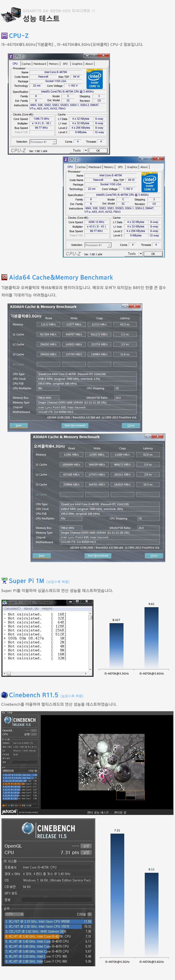The height and width of the screenshot is (980, 175).
Task: Select the Intel Xeon CPU W5590 ranking row
Action: (x=48, y=921)
